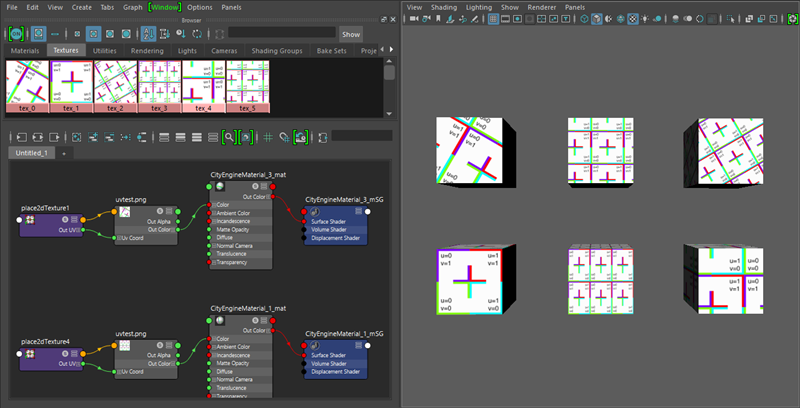Toggle the grid icon in the viewport toolbar
The width and height of the screenshot is (800, 408).
click(494, 19)
